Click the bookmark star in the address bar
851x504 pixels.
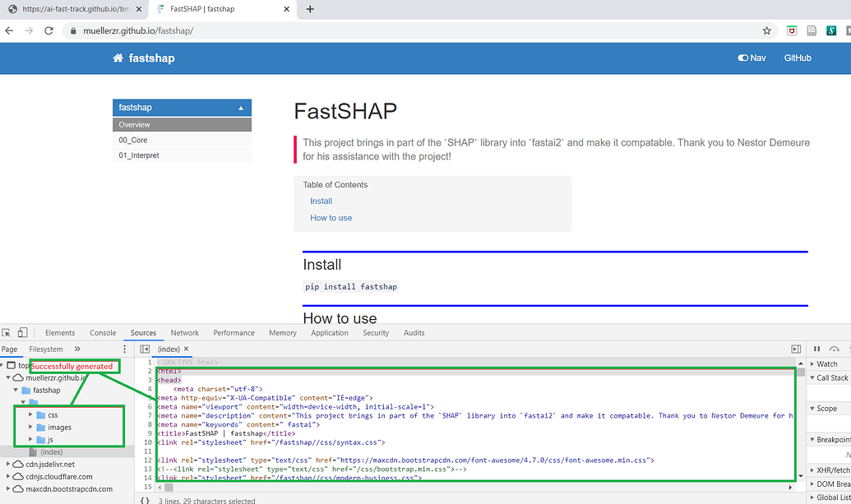click(x=766, y=30)
